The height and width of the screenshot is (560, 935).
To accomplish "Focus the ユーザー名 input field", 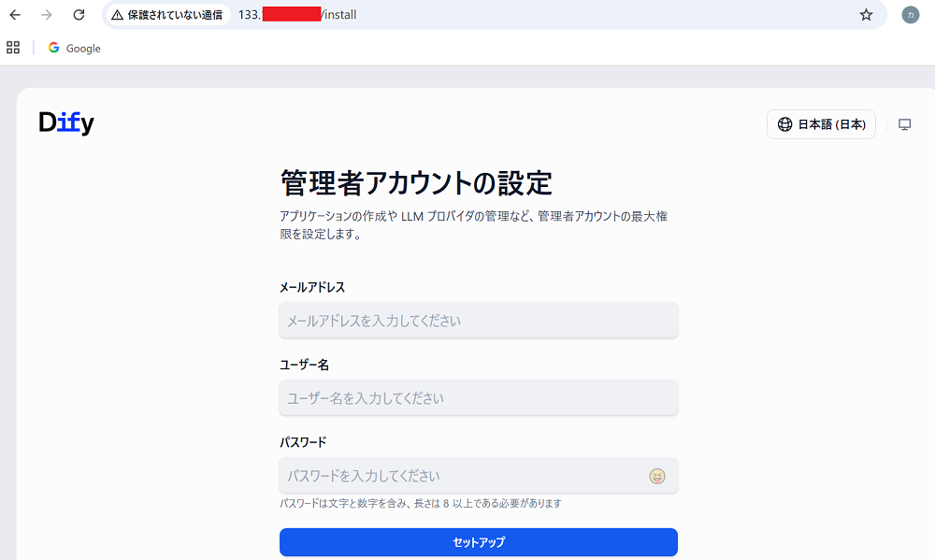I will (x=478, y=398).
